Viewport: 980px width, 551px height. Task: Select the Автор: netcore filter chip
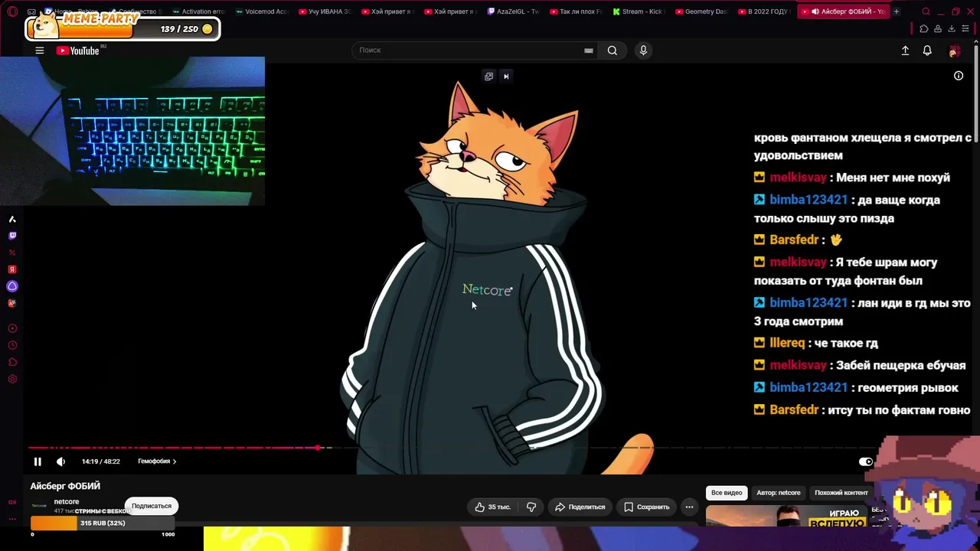[779, 493]
